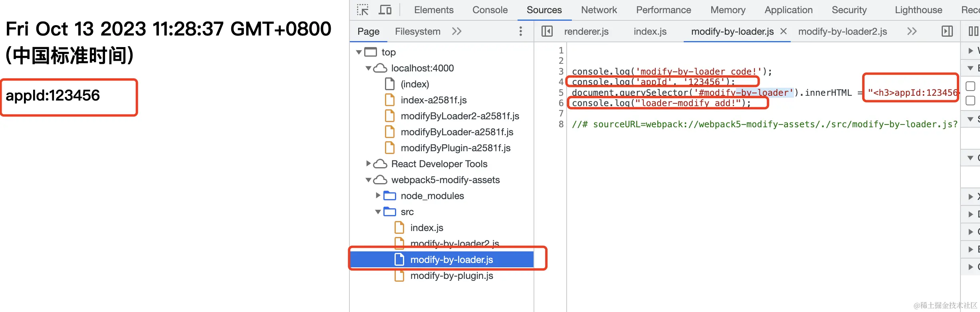Open the Network tab

tap(599, 10)
